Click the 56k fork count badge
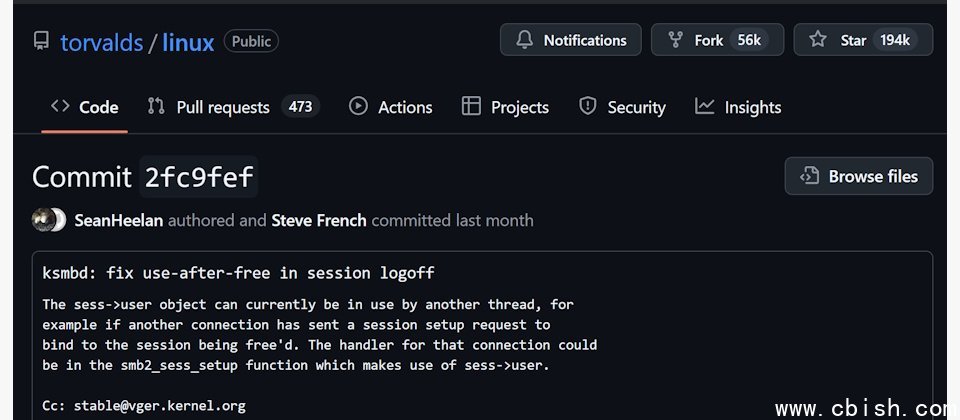This screenshot has height=420, width=960. 749,40
